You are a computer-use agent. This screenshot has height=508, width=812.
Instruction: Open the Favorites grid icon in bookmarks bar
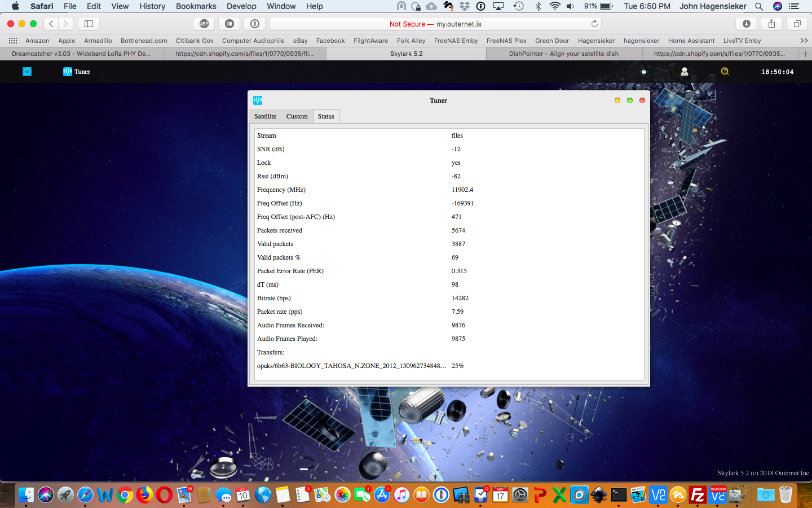(13, 41)
